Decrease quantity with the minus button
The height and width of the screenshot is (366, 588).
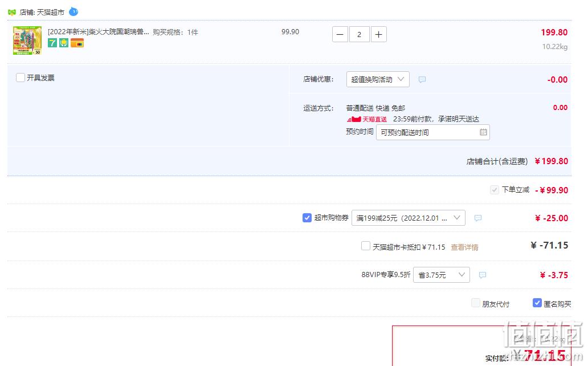tap(340, 35)
